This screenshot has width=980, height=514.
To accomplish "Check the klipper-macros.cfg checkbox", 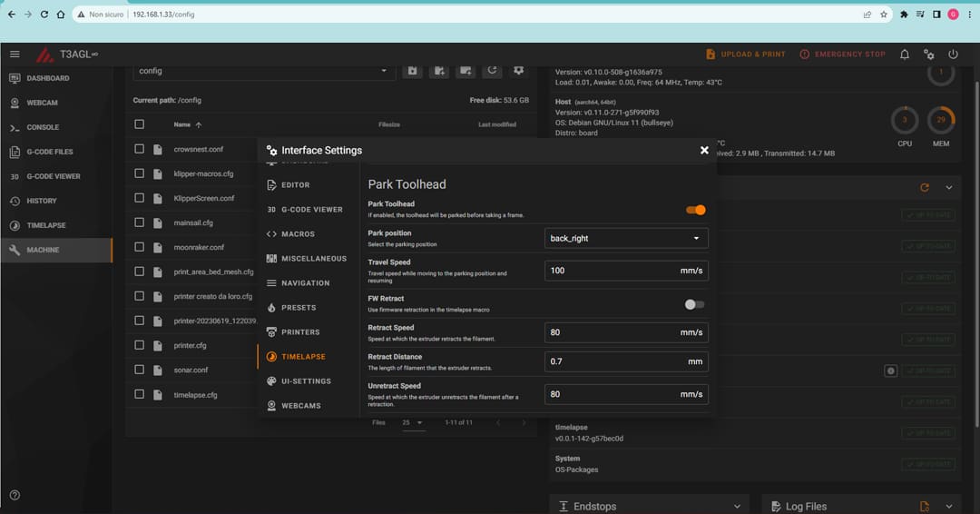I will [x=140, y=173].
